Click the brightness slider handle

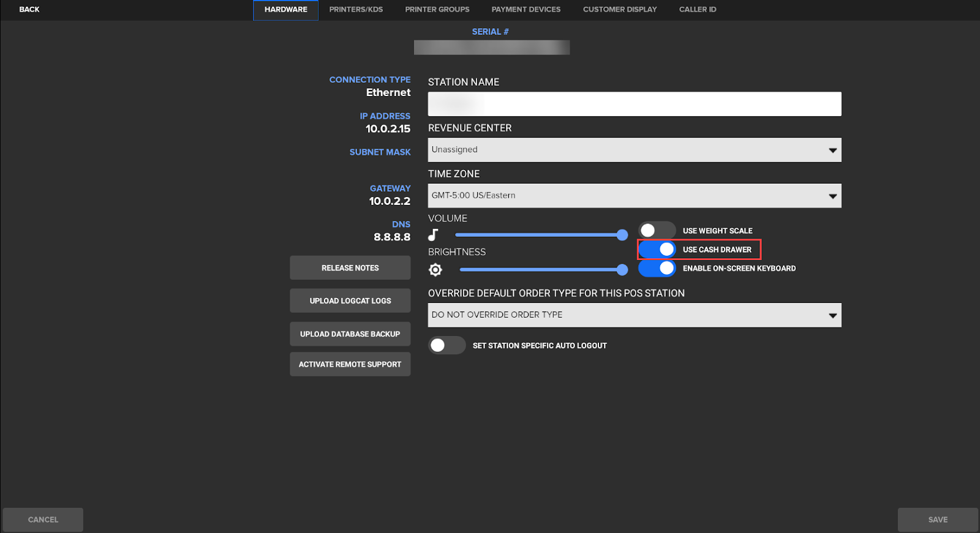622,270
